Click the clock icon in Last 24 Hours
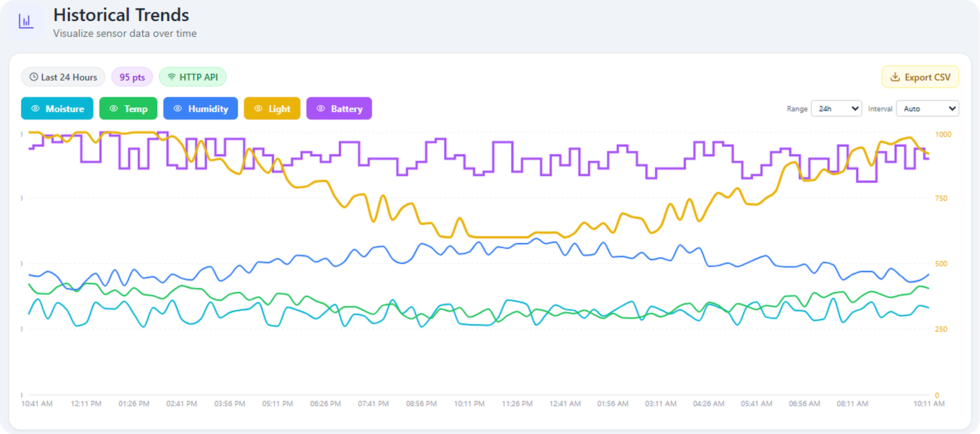The width and height of the screenshot is (980, 434). pyautogui.click(x=34, y=77)
